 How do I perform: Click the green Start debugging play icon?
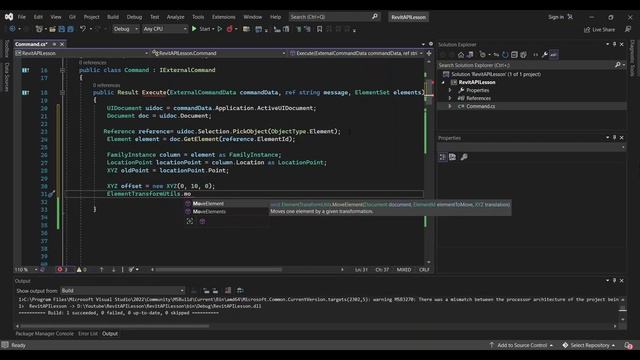click(x=194, y=29)
